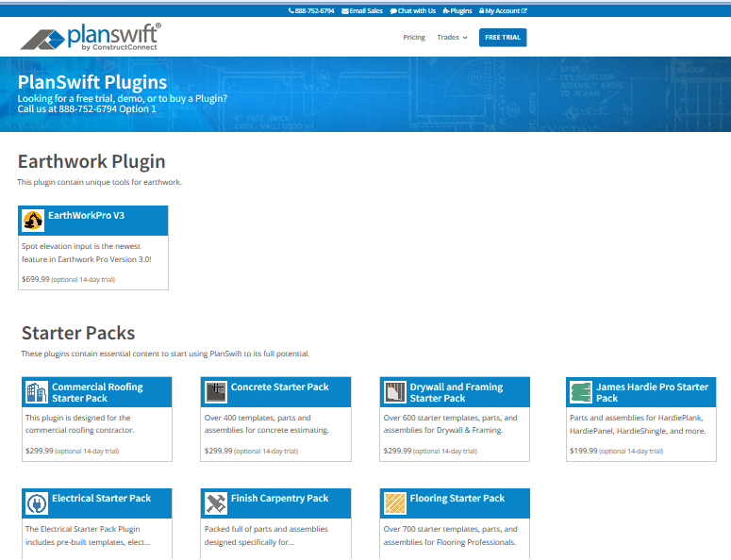The width and height of the screenshot is (731, 560).
Task: Click Commercial Roofing $299.99 price
Action: (x=40, y=451)
